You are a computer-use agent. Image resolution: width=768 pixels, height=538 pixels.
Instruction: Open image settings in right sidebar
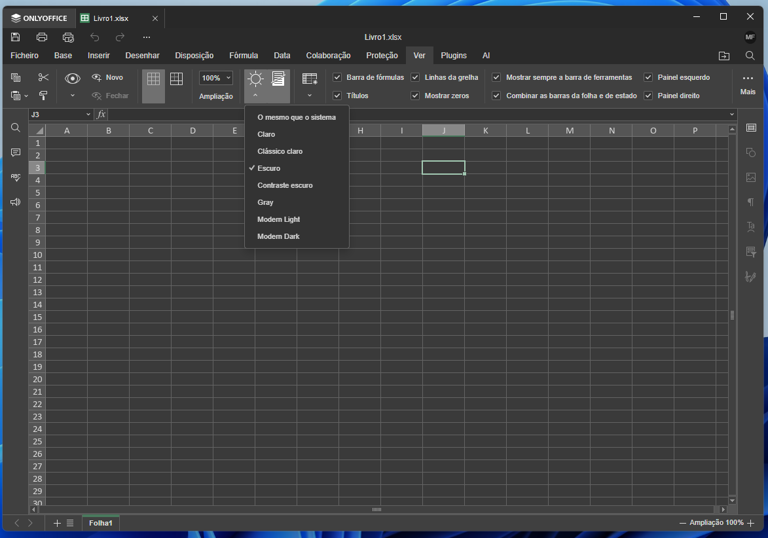tap(751, 177)
